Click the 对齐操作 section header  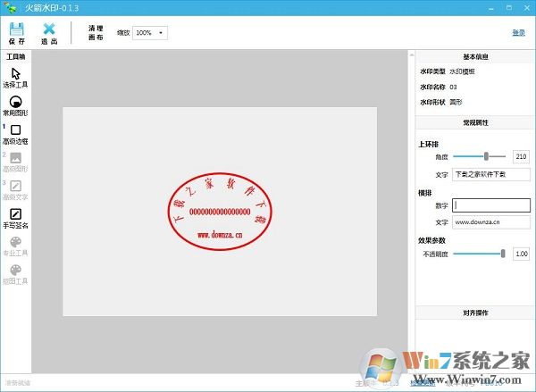coord(475,313)
